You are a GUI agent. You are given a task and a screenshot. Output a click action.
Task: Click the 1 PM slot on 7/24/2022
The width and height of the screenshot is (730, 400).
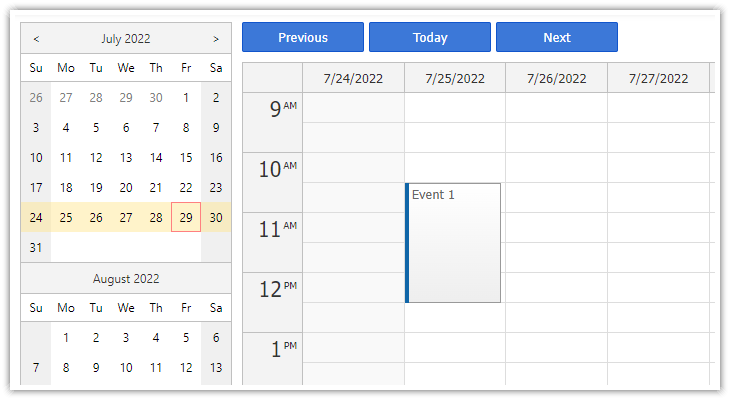[x=353, y=347]
